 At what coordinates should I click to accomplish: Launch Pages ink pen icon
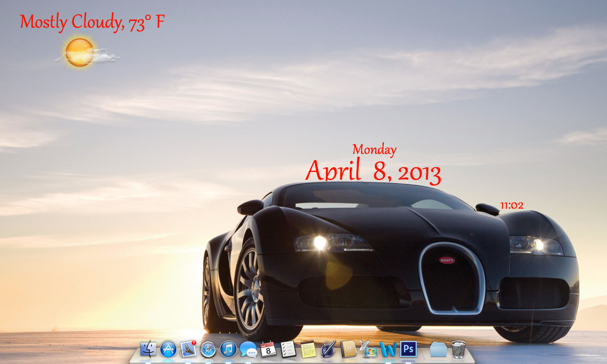coord(329,349)
